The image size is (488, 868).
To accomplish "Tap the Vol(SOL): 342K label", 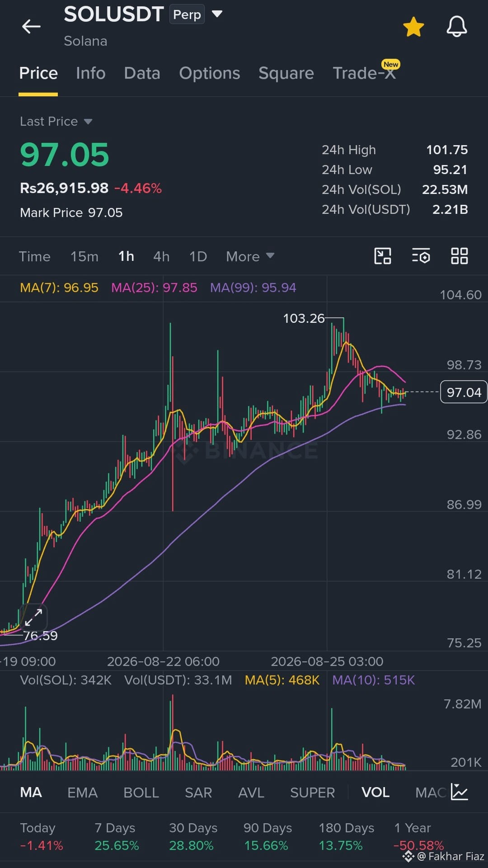I will tap(66, 680).
